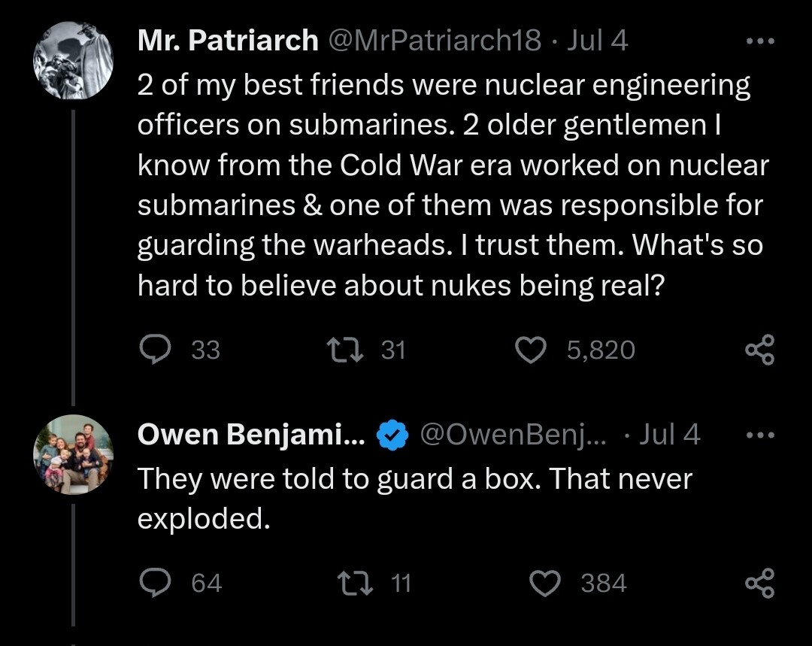Open Jul 4 timestamp on Owen Benjamin's tweet
Screen dimensions: 812x646
point(669,435)
